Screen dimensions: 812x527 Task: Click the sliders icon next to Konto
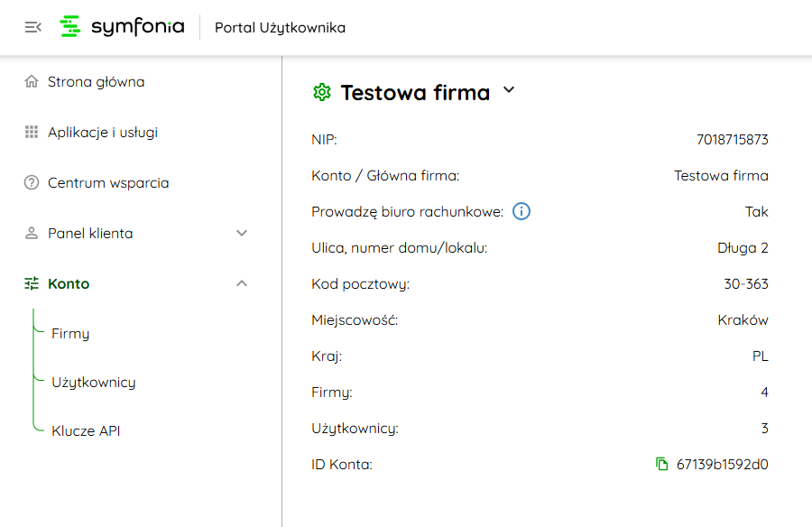point(32,284)
